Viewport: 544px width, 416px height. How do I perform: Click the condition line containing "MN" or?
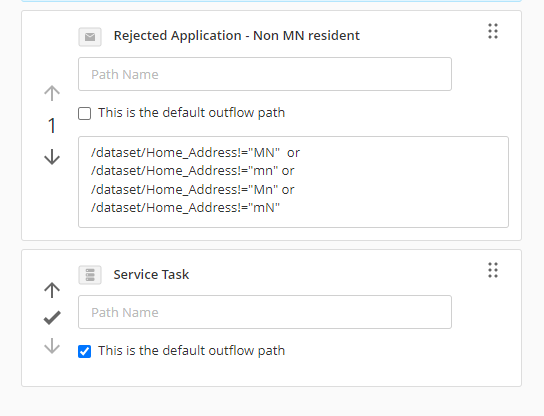point(195,153)
